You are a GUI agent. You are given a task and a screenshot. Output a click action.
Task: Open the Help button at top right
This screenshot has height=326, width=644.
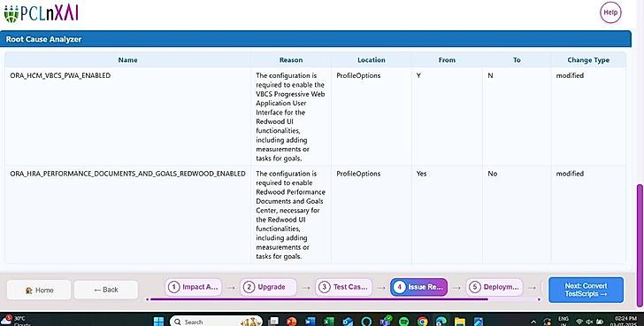[x=610, y=12]
